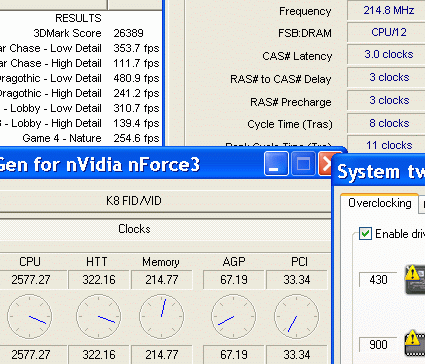Click the clock field showing 900

pyautogui.click(x=378, y=345)
